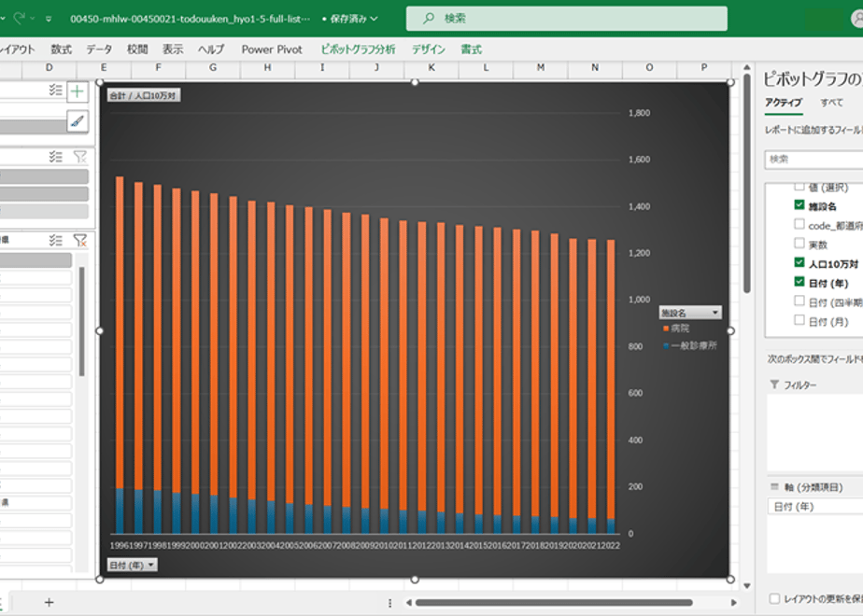The width and height of the screenshot is (863, 616).
Task: Open the Power Pivot ribbon tab
Action: [272, 49]
